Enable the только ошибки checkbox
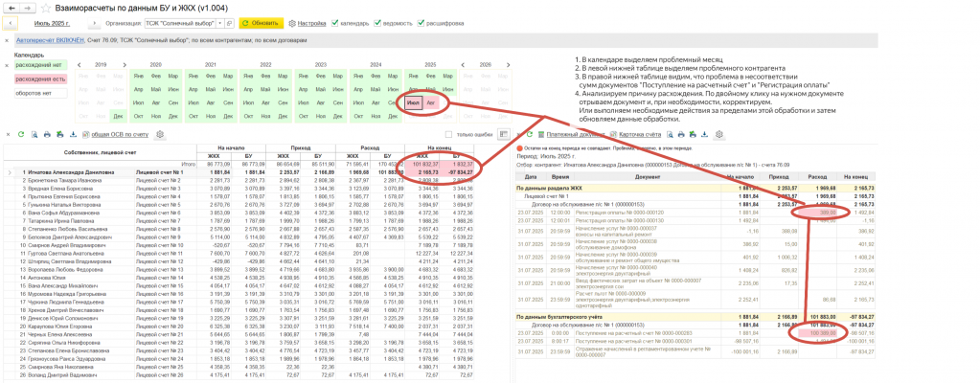Viewport: 980px width, 383px height. pyautogui.click(x=450, y=135)
